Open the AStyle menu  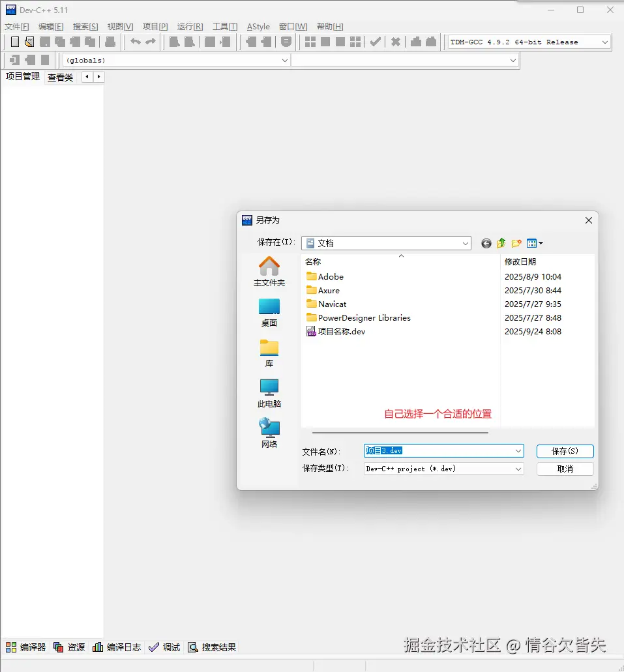[258, 27]
